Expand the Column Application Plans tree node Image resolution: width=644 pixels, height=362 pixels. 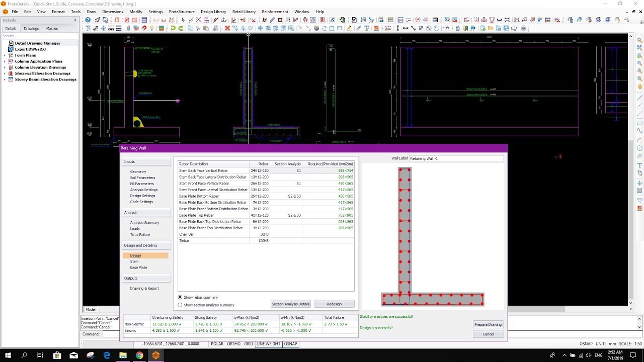coord(6,61)
